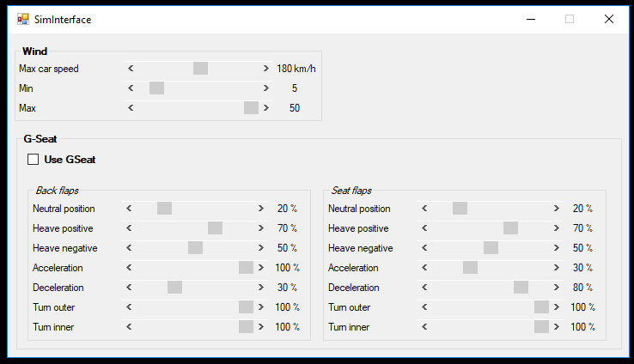Image resolution: width=634 pixels, height=364 pixels.
Task: Click right arrow of Max car speed scrollbar
Action: point(265,69)
